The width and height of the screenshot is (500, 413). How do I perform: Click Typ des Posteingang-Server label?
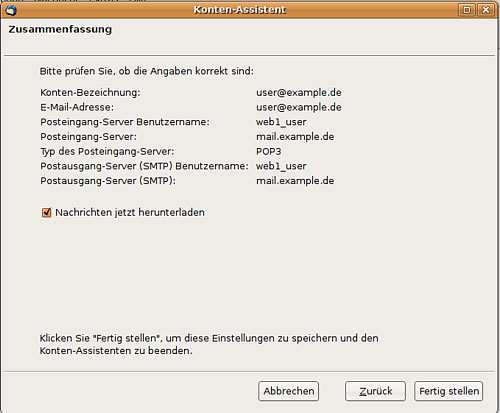(107, 151)
